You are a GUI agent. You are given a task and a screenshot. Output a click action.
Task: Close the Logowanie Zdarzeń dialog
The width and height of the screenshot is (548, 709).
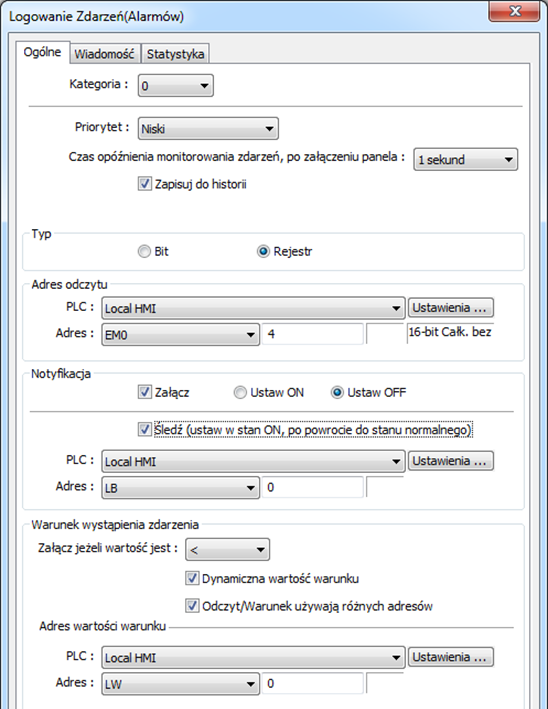[514, 11]
